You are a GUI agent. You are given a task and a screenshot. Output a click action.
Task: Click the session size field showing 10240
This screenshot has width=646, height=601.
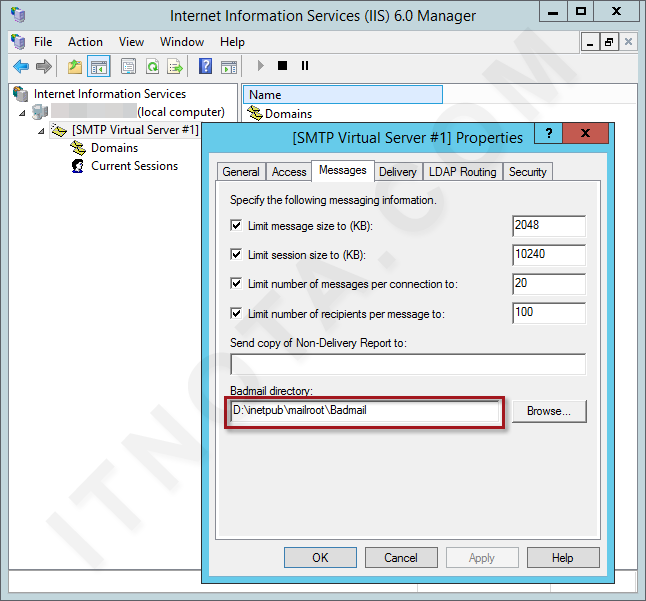[x=549, y=255]
